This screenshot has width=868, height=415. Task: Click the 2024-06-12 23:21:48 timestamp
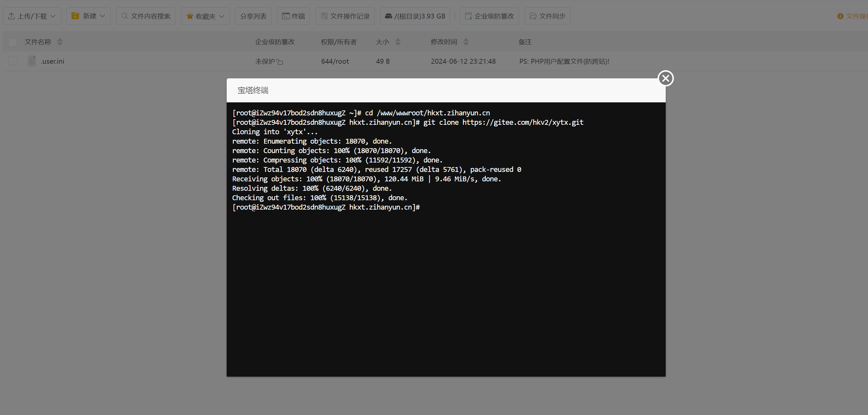click(x=463, y=61)
